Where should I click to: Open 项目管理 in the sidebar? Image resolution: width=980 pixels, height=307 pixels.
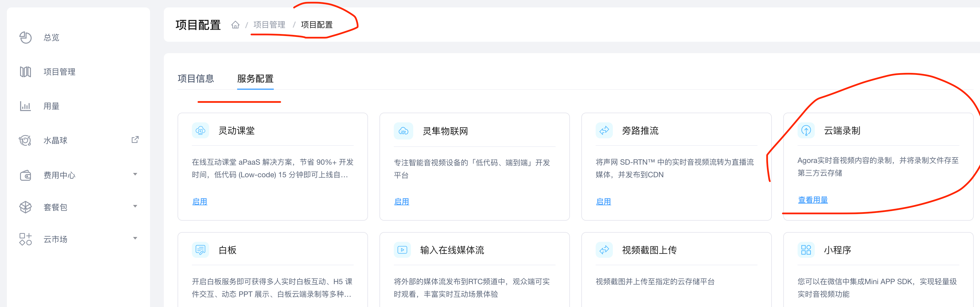point(59,72)
